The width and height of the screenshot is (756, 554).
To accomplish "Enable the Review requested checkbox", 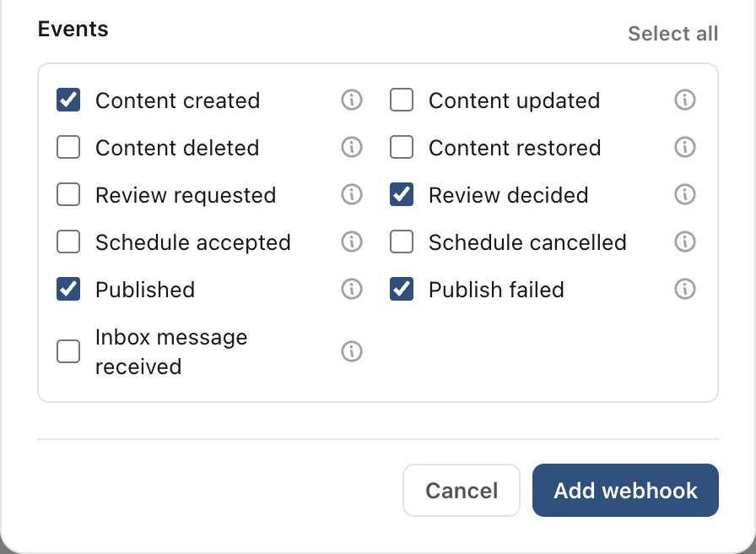I will pyautogui.click(x=68, y=194).
